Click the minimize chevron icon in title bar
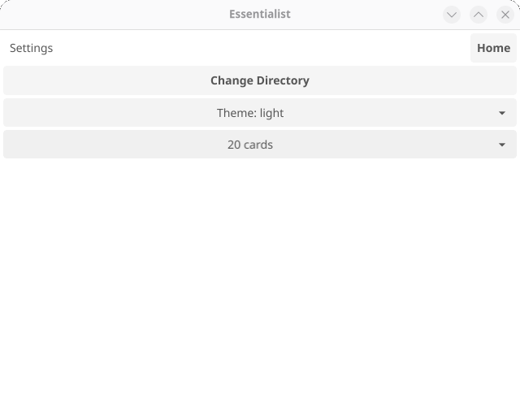Viewport: 520px width, 420px height. 452,15
